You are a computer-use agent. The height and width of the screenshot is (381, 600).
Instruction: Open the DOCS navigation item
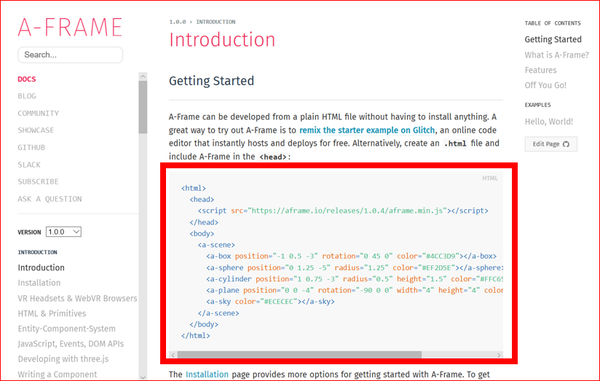[x=27, y=79]
